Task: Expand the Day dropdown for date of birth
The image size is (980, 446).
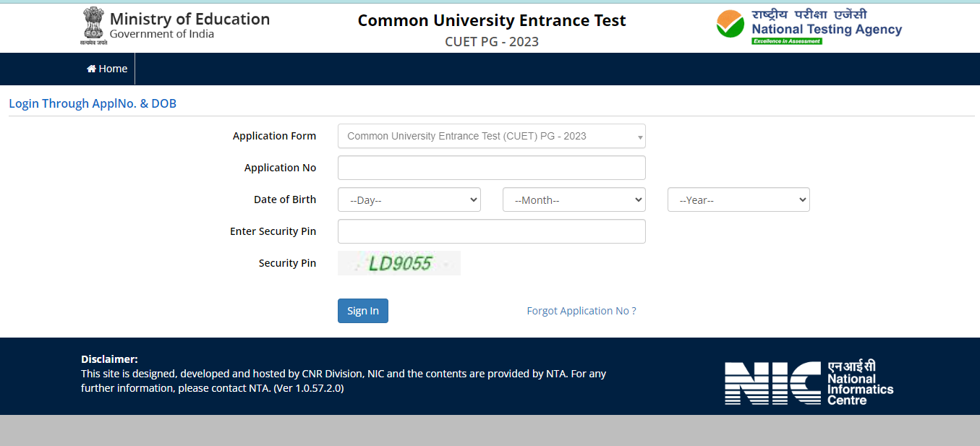Action: pos(409,200)
